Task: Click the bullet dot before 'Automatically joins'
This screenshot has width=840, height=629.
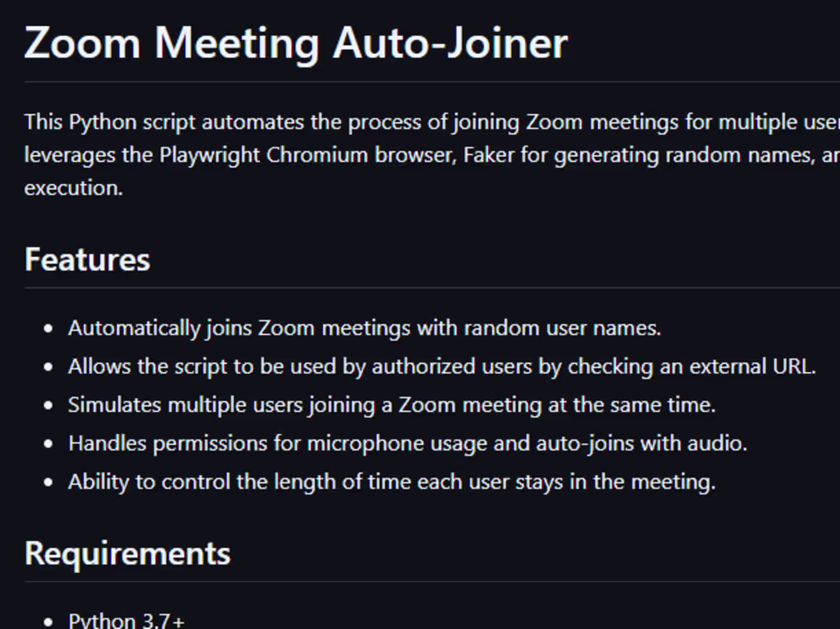Action: point(48,328)
